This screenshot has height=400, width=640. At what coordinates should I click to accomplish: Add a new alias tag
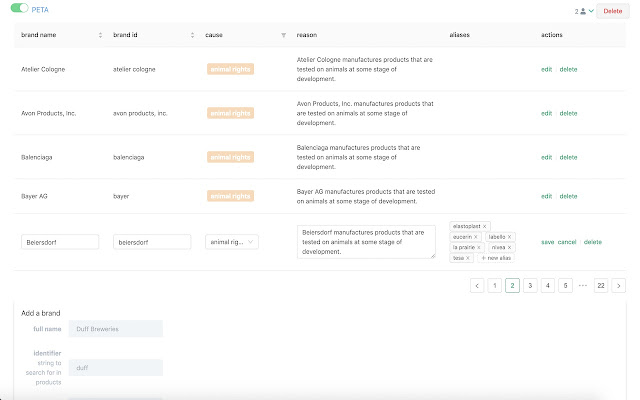[x=496, y=258]
